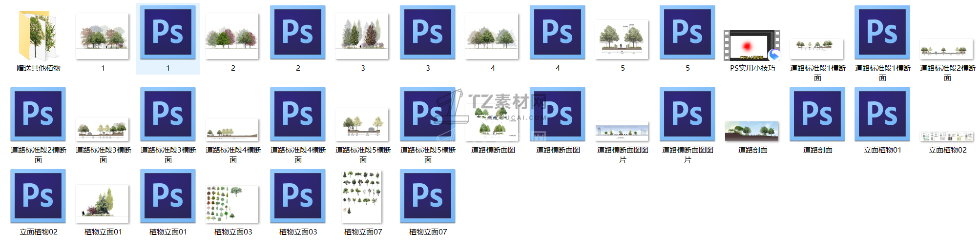The height and width of the screenshot is (252, 980).
Task: Select the 植物立面03 image thumbnail
Action: tap(232, 204)
